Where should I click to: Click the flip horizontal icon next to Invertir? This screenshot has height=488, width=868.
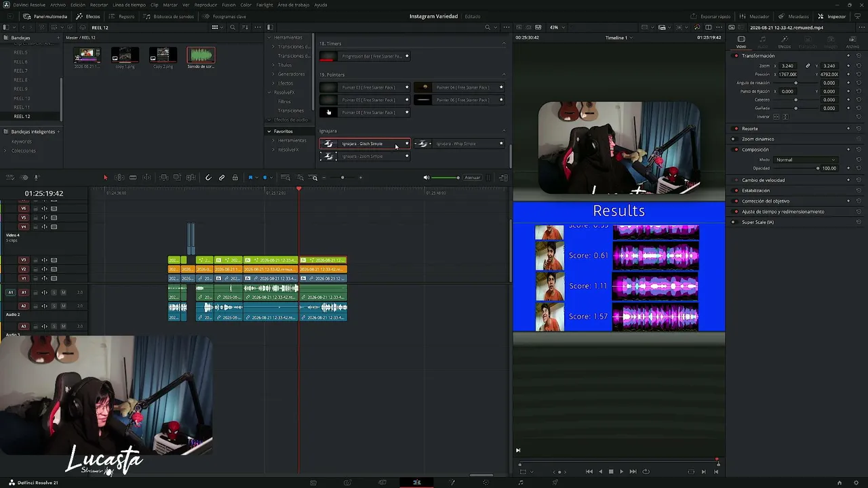(777, 117)
